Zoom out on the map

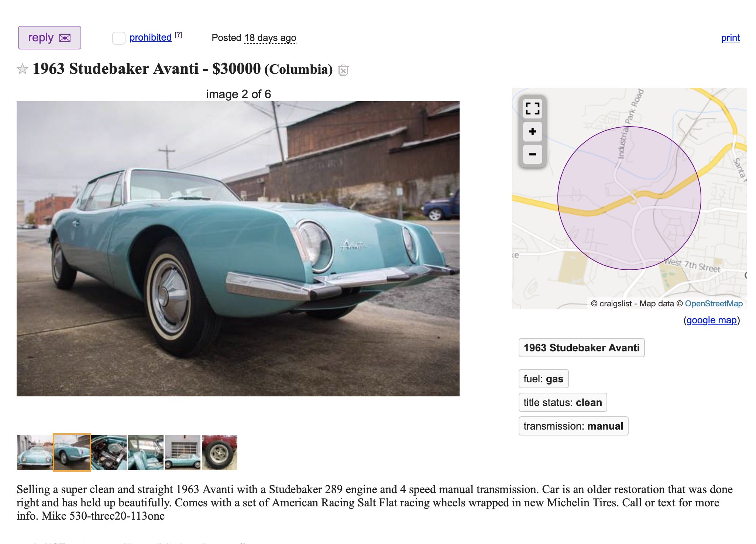coord(532,154)
